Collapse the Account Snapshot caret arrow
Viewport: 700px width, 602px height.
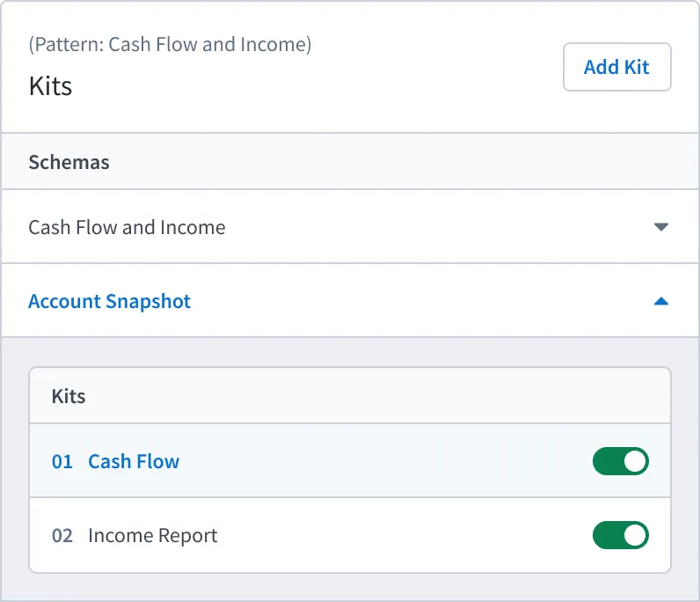pyautogui.click(x=661, y=302)
